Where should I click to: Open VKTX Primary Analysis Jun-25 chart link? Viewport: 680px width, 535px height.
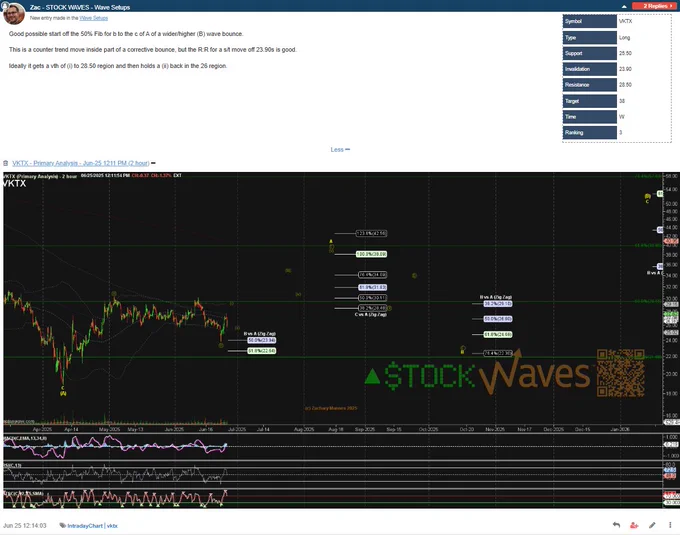tap(81, 163)
